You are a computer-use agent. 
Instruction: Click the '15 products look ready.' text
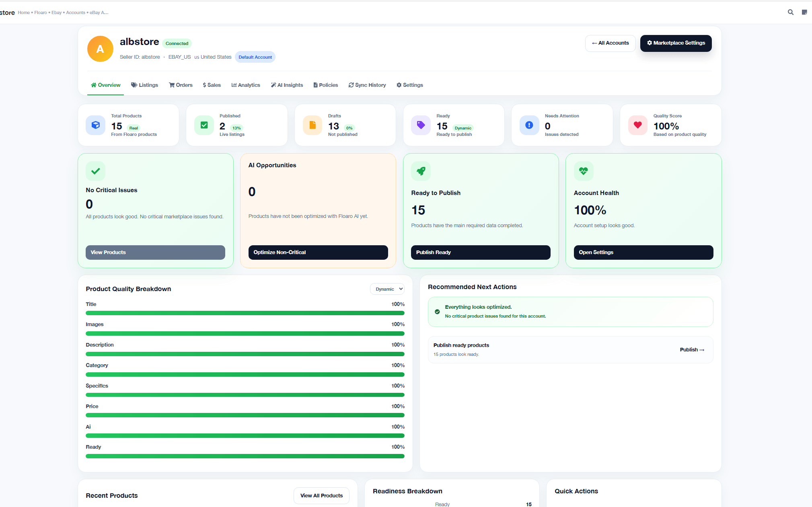pyautogui.click(x=456, y=354)
